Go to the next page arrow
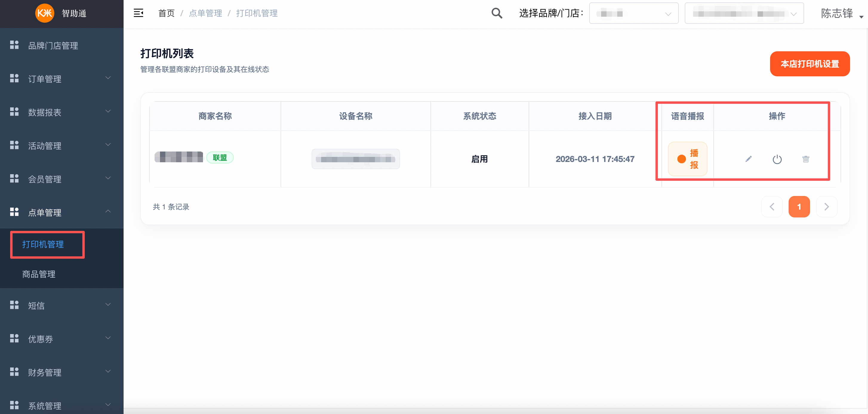This screenshot has width=868, height=414. 827,207
